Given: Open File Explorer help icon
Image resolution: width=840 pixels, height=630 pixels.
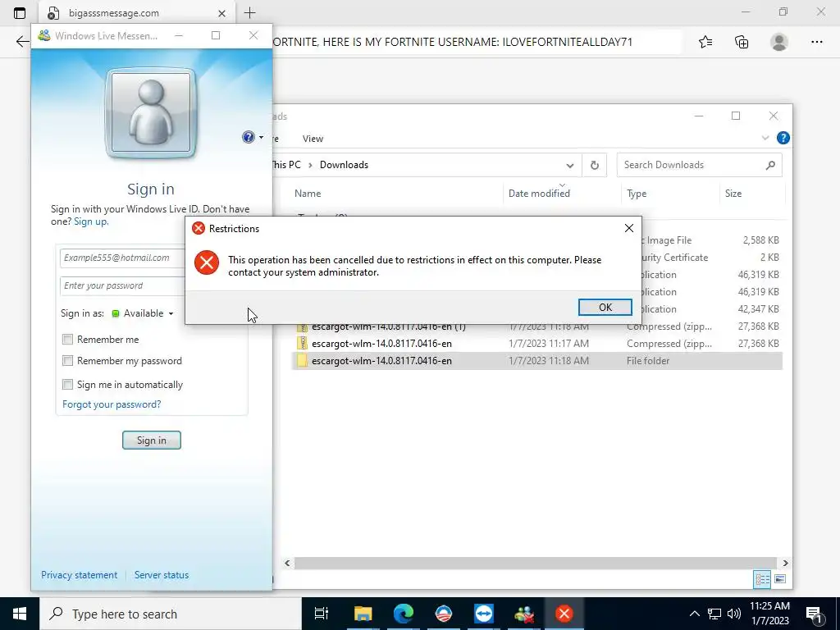Looking at the screenshot, I should (x=783, y=138).
